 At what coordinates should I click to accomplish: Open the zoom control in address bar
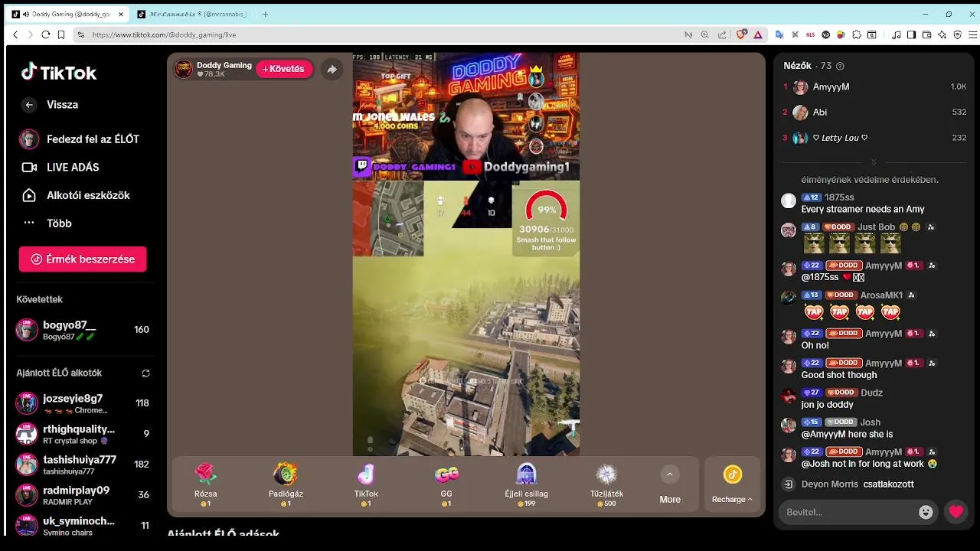point(704,34)
